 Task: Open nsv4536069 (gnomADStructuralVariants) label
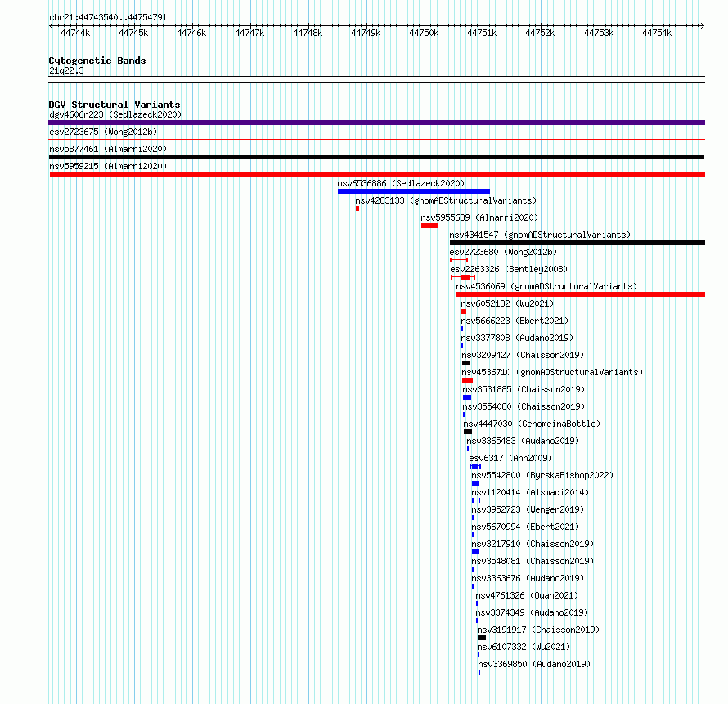(x=546, y=286)
